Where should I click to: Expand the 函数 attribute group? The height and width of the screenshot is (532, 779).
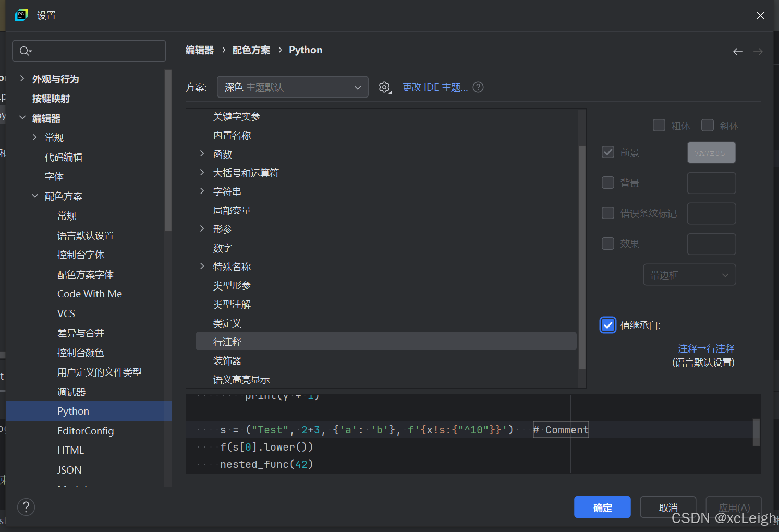click(202, 153)
